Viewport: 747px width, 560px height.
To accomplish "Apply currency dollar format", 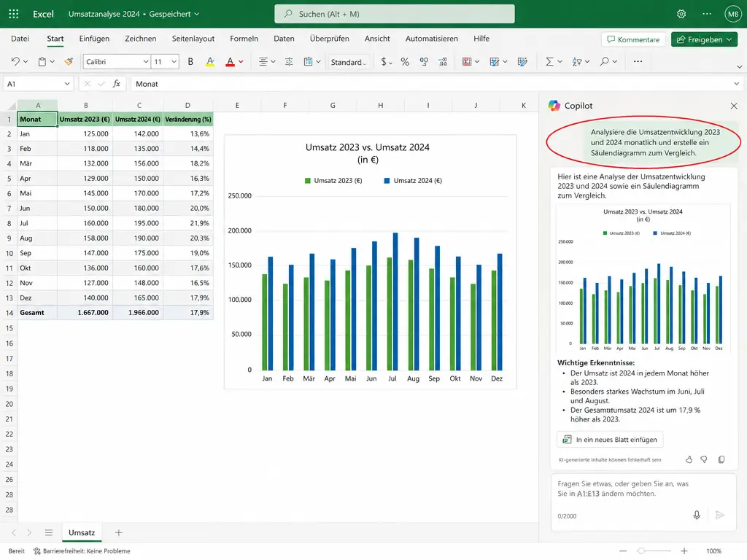I will (x=384, y=61).
